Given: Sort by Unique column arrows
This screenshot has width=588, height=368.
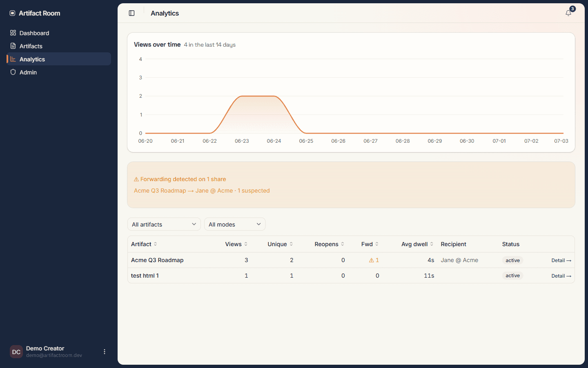Looking at the screenshot, I should point(291,244).
